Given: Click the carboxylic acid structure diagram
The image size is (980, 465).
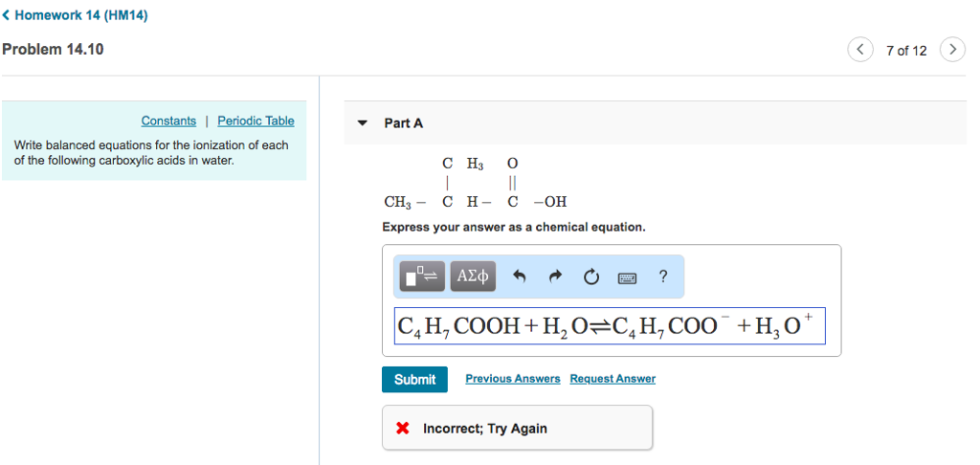Looking at the screenshot, I should coord(475,183).
